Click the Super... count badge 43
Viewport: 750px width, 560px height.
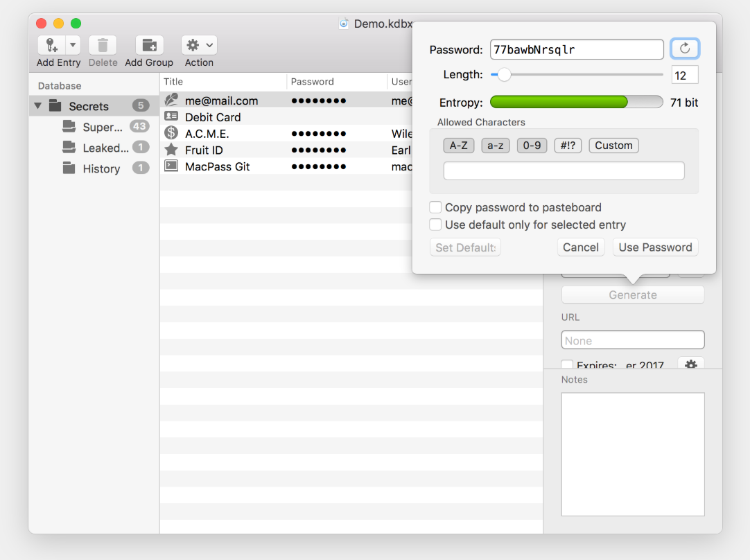point(139,126)
